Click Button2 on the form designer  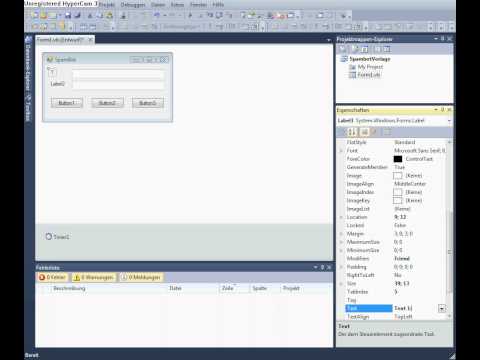[107, 103]
